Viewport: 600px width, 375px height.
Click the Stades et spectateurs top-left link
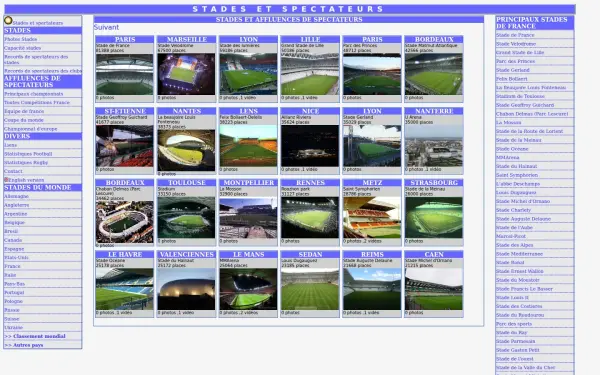(38, 23)
